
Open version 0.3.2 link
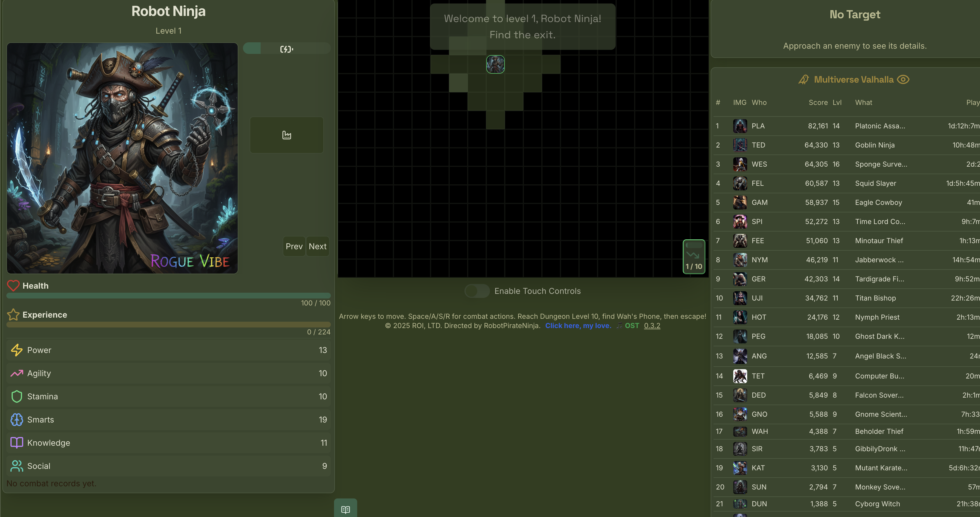pos(652,325)
